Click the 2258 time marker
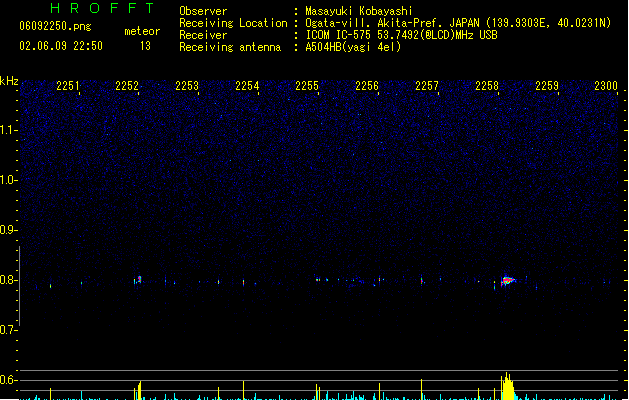629x400 pixels. [x=487, y=86]
